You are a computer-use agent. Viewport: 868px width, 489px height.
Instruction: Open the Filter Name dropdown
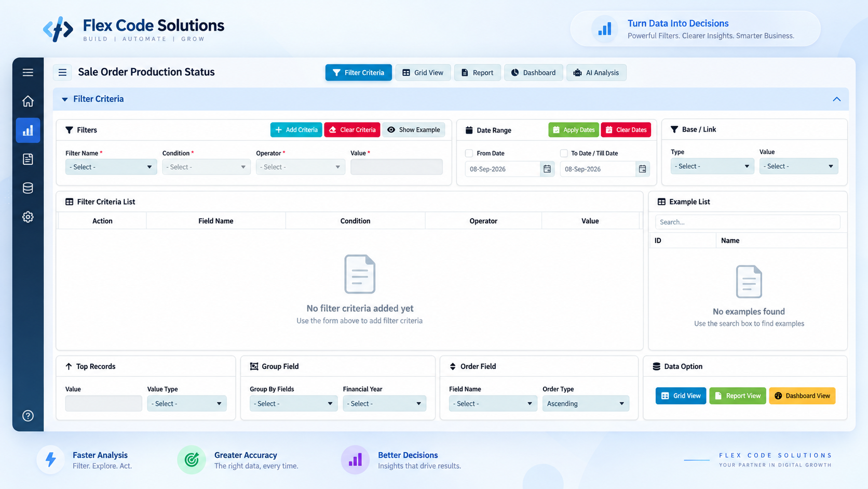tap(111, 167)
